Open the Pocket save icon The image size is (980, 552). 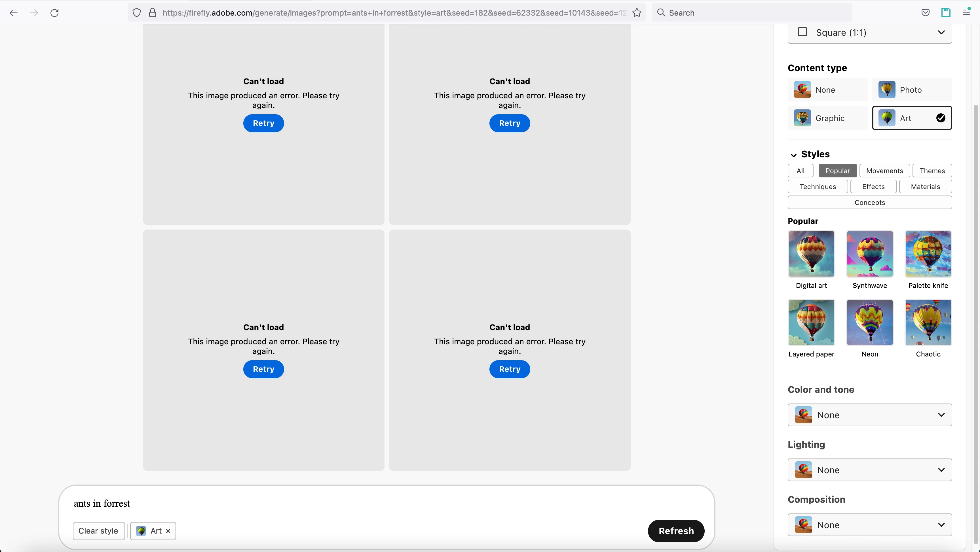click(x=925, y=13)
